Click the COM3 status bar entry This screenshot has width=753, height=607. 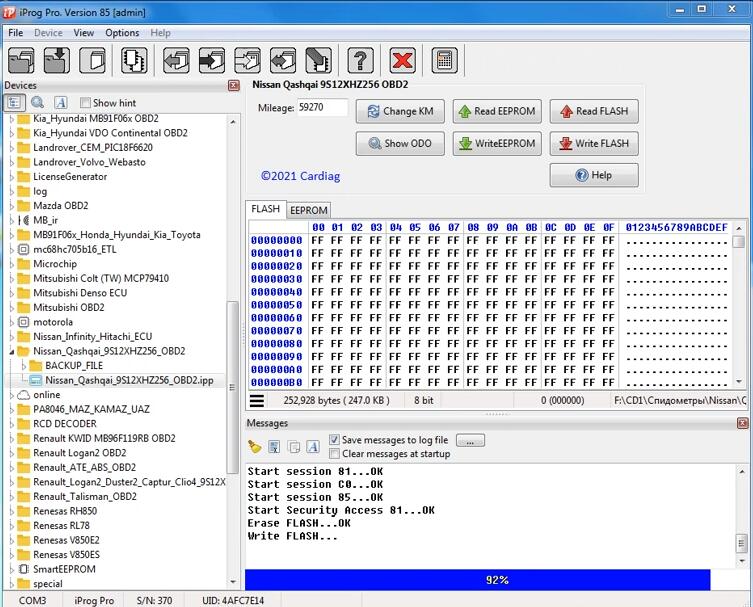click(x=33, y=600)
